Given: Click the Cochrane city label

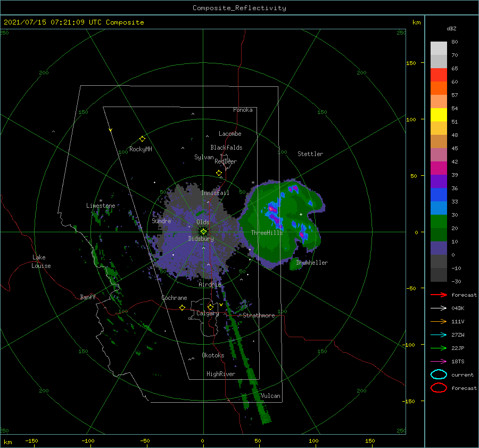Looking at the screenshot, I should tap(174, 298).
